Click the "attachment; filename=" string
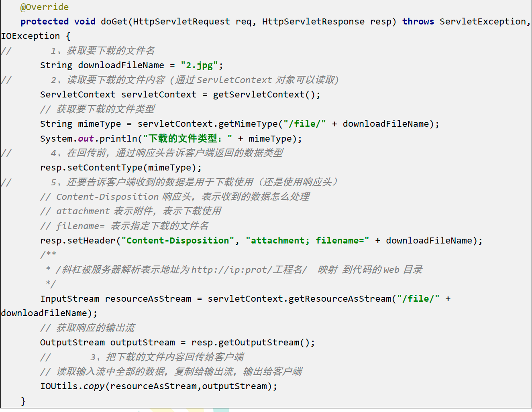This screenshot has height=412, width=532. 308,241
